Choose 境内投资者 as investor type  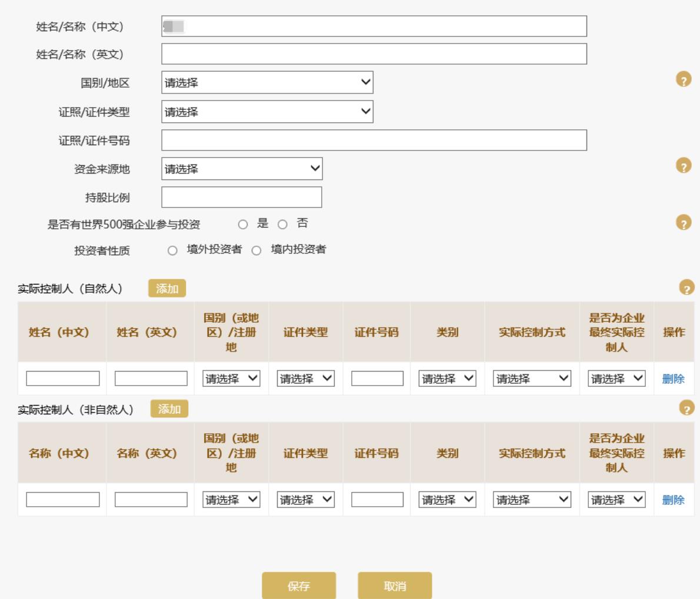(x=256, y=251)
